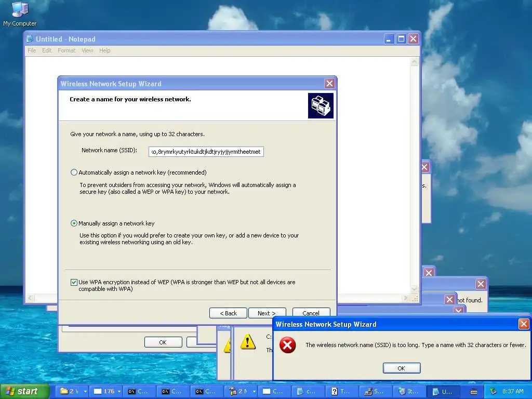Screen dimensions: 532x399
Task: Open the My Computer desktop icon
Action: [20, 14]
